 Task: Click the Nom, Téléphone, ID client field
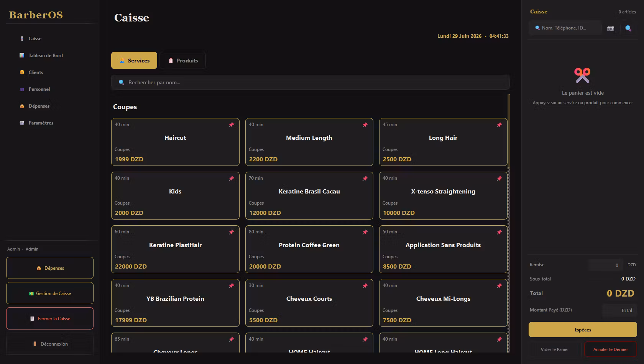(x=565, y=28)
